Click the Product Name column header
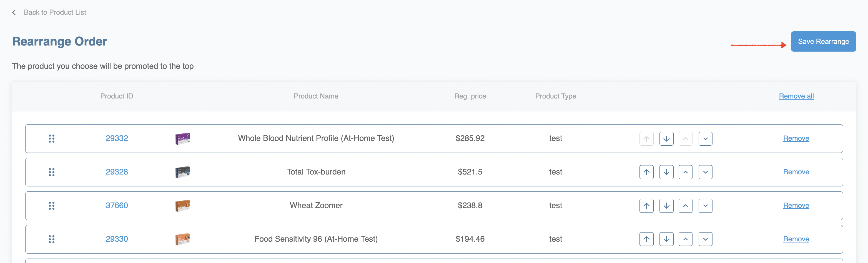868x263 pixels. [x=316, y=96]
